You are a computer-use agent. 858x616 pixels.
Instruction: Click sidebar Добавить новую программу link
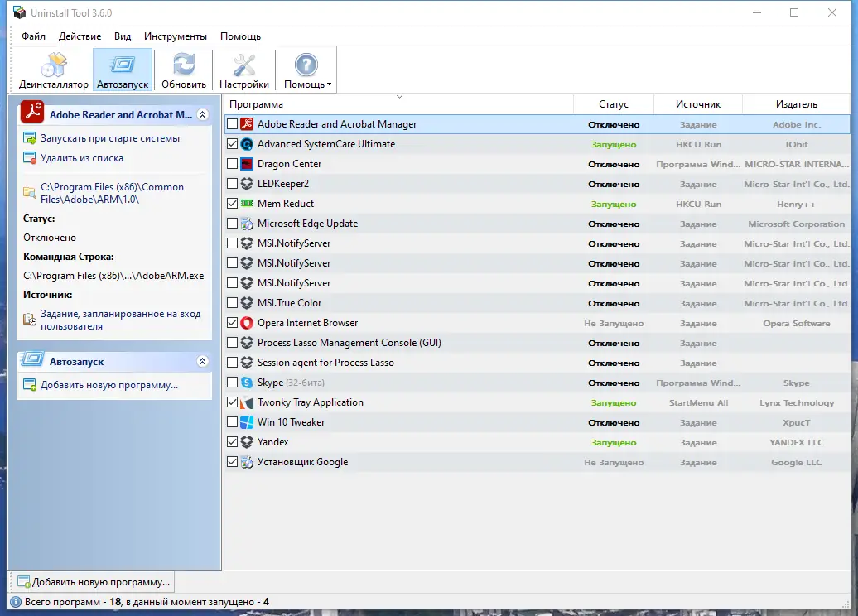[x=108, y=385]
